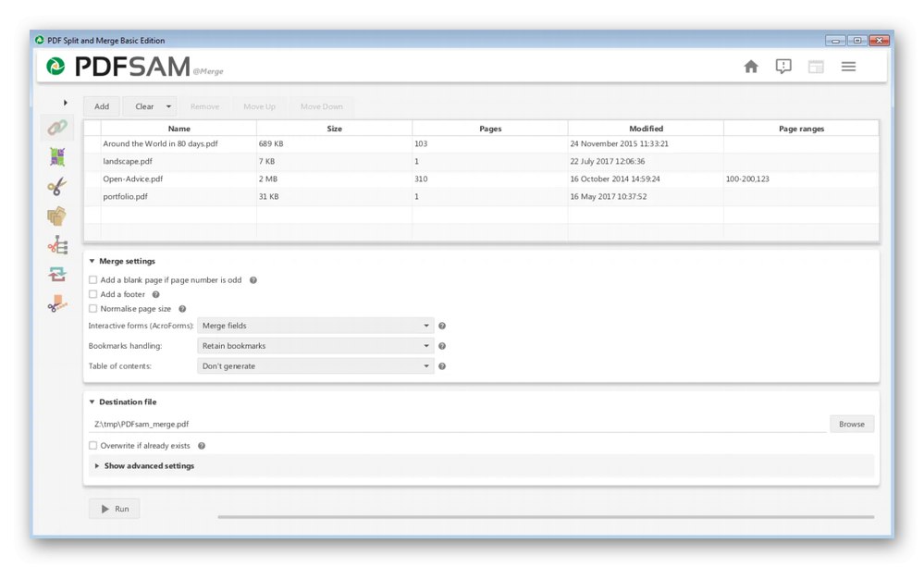Open the Bookmarks handling dropdown

click(x=315, y=346)
